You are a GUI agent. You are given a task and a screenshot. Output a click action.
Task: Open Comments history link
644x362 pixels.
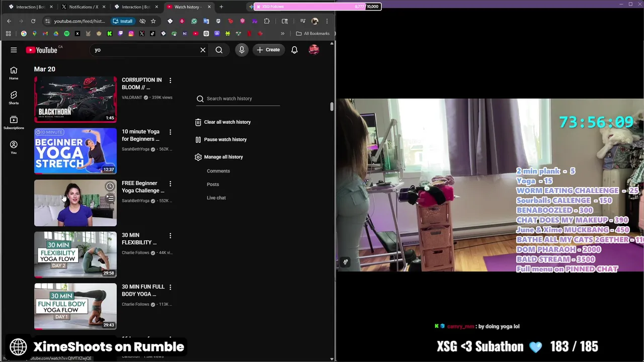pyautogui.click(x=218, y=171)
